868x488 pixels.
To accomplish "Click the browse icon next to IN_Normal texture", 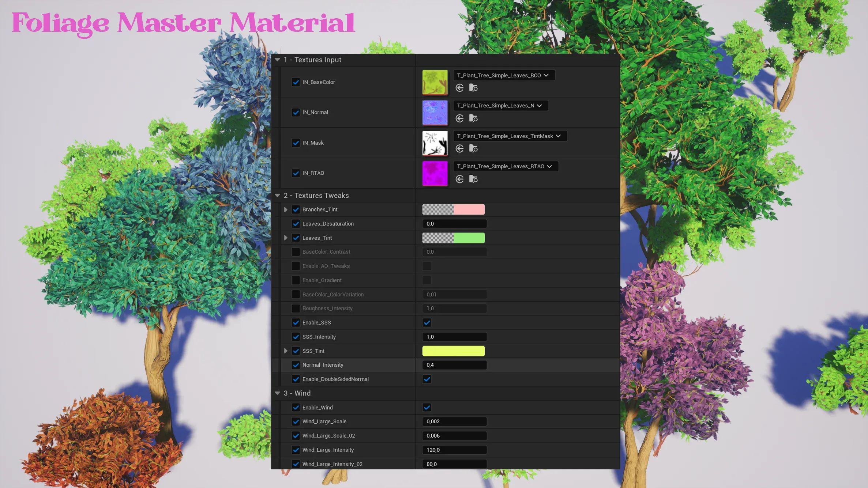I will click(x=473, y=118).
